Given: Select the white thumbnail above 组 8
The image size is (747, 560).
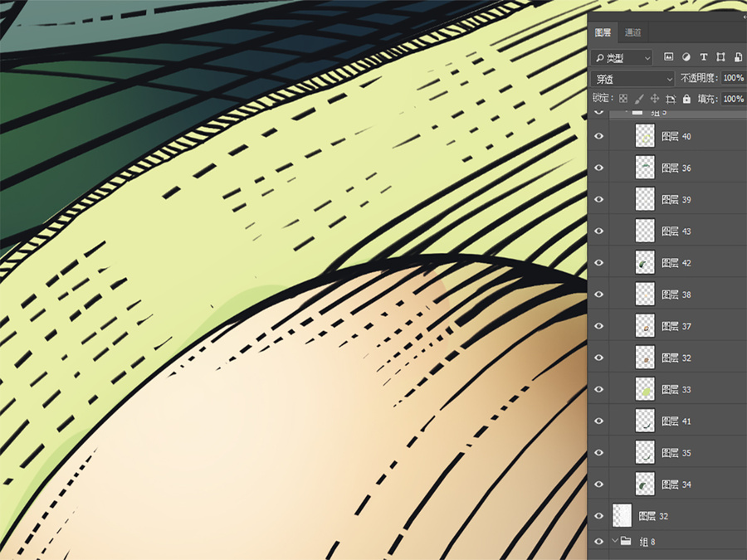Looking at the screenshot, I should point(622,516).
